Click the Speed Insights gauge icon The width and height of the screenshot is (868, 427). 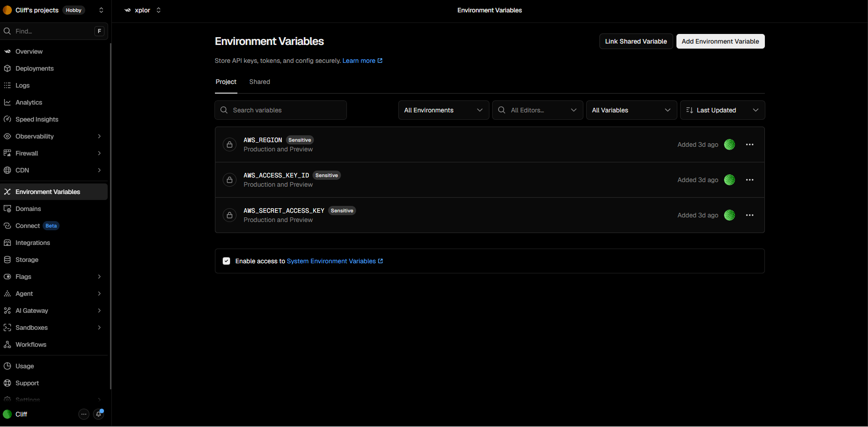point(7,119)
